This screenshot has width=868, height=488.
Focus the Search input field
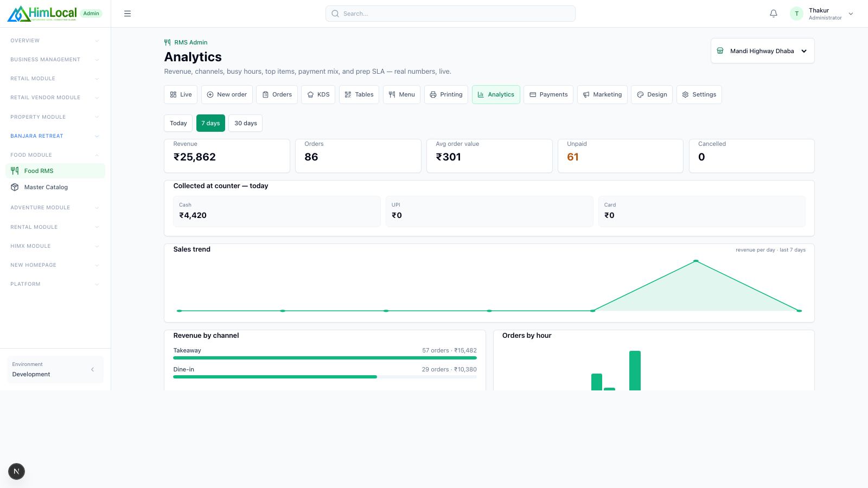(450, 14)
